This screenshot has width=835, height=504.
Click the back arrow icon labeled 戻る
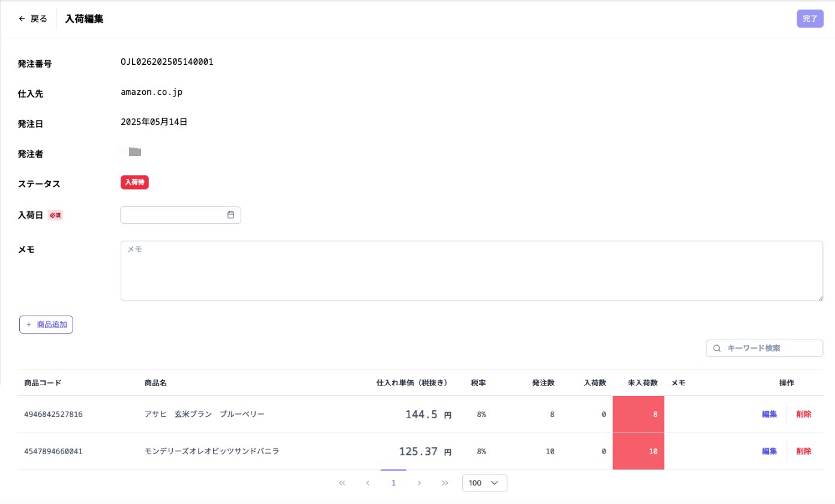22,19
